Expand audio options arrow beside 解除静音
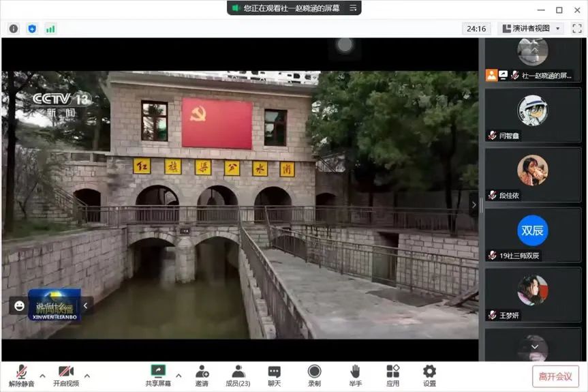 point(42,375)
